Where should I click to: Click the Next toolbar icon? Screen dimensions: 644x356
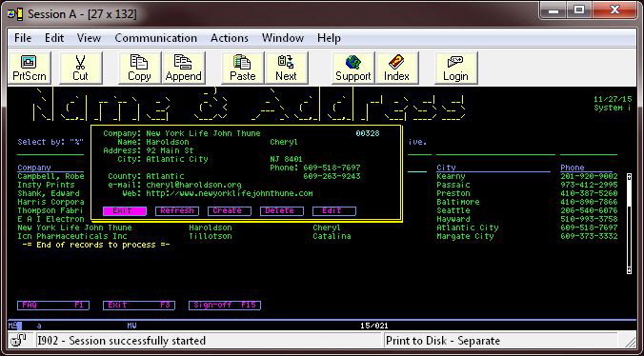pos(286,68)
